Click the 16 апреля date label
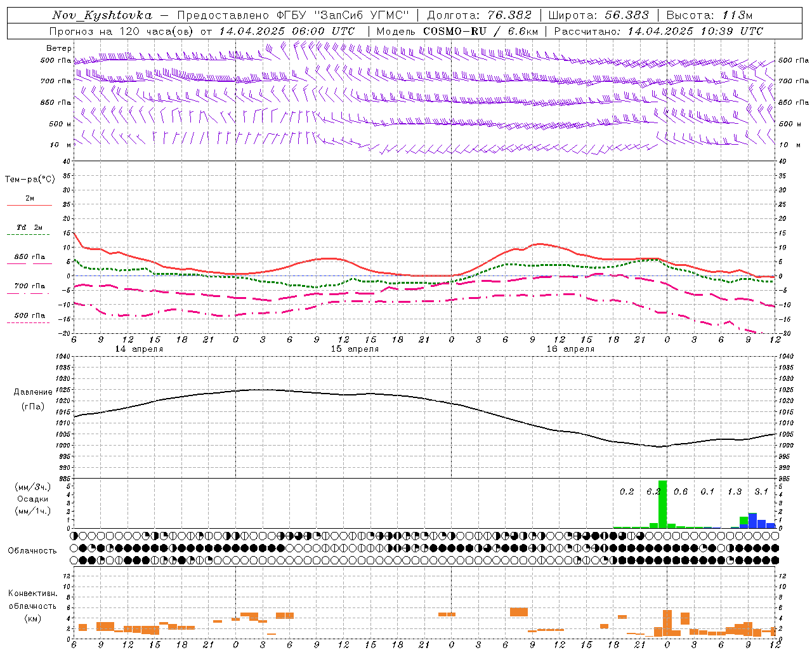The height and width of the screenshot is (650, 812). point(570,349)
